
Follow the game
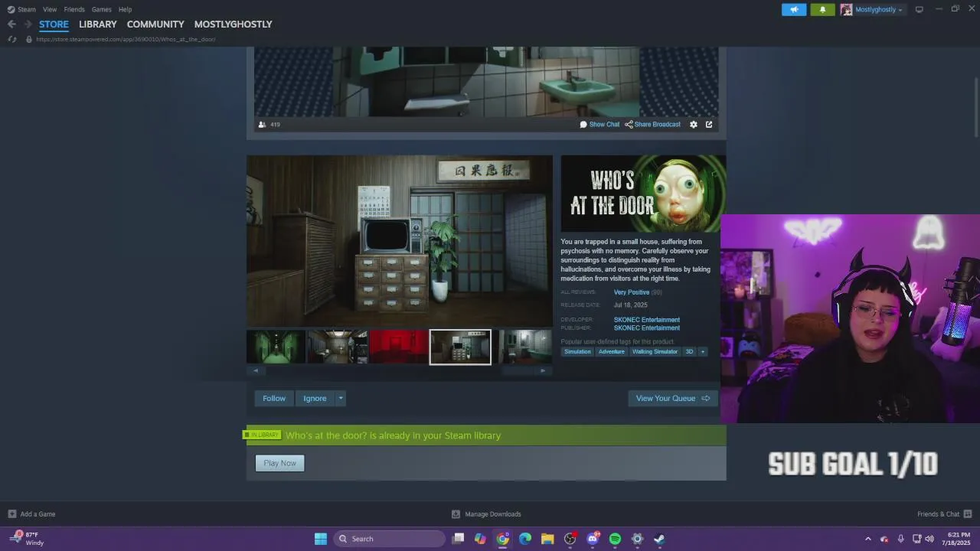click(274, 398)
